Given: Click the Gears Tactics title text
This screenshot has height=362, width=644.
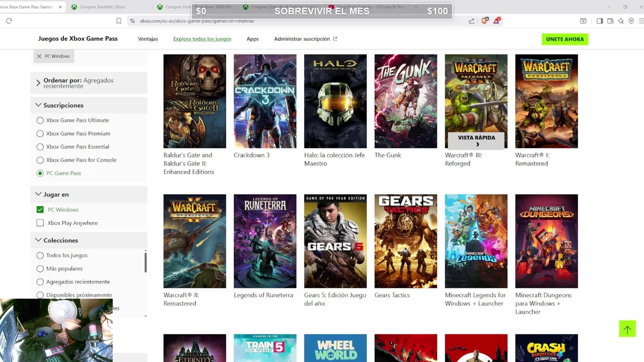Looking at the screenshot, I should pyautogui.click(x=392, y=295).
